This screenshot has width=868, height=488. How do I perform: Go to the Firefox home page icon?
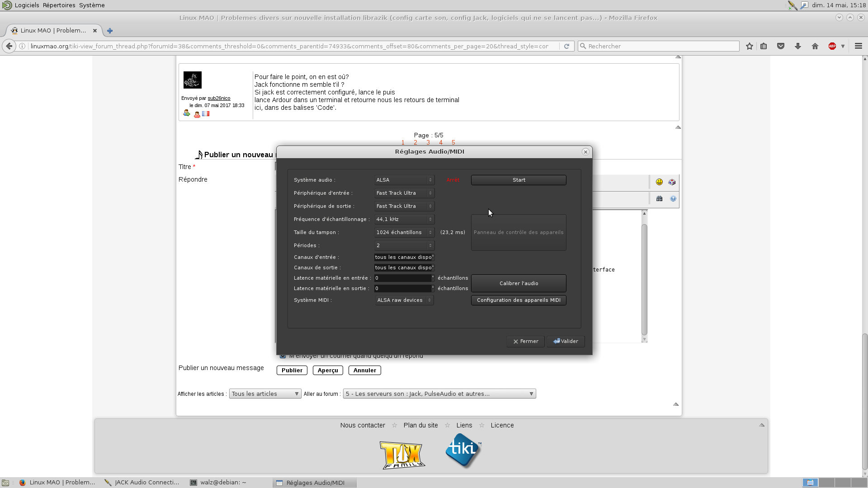coord(815,46)
